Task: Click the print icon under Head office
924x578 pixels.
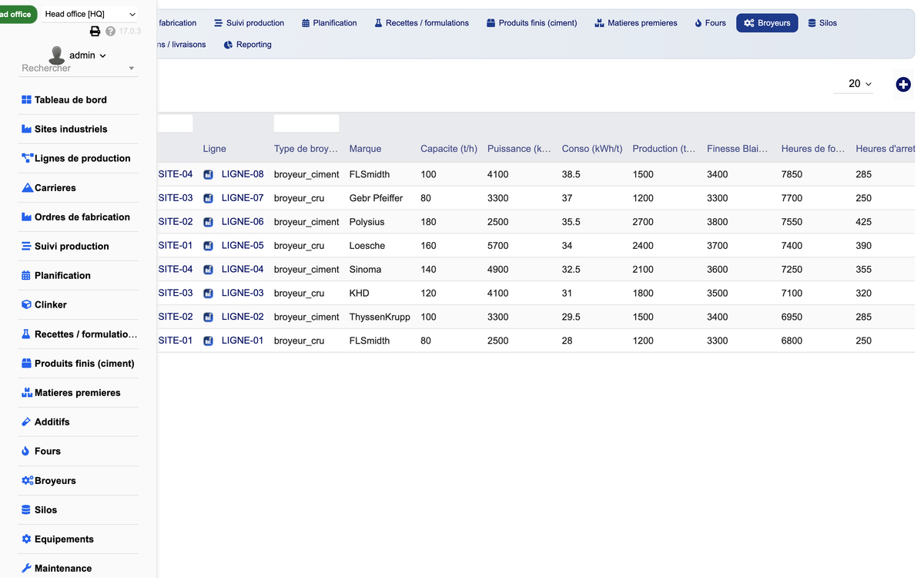Action: pyautogui.click(x=95, y=32)
